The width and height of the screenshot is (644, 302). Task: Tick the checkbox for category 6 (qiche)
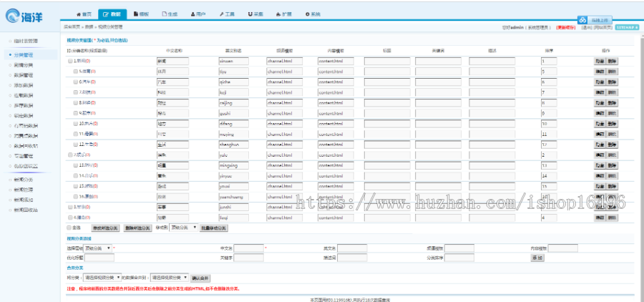(76, 82)
